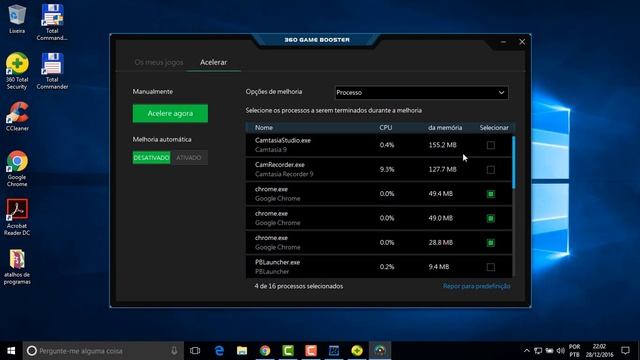Screen dimensions: 640x360
Task: Click the CPU column header
Action: (386, 128)
